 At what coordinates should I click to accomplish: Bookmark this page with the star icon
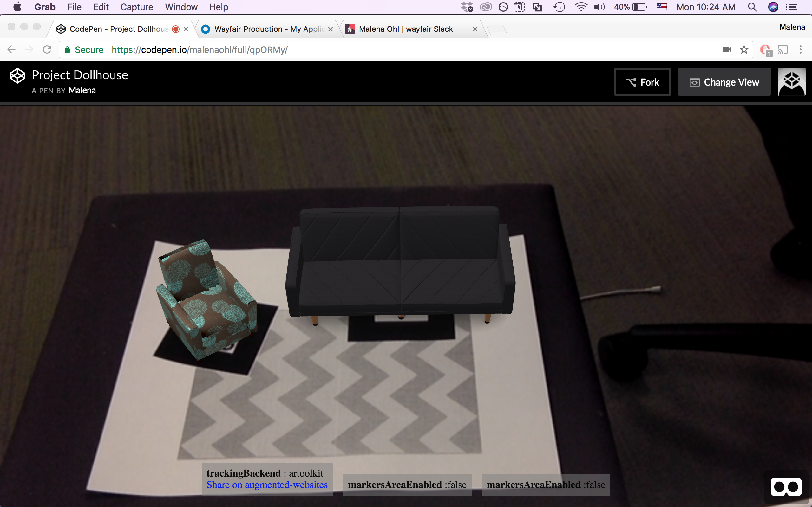(744, 50)
